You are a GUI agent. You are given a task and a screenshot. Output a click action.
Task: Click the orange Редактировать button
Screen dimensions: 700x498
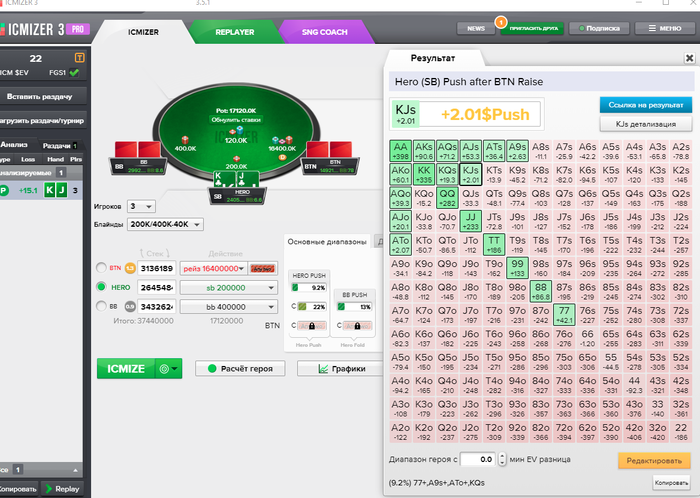click(x=654, y=461)
